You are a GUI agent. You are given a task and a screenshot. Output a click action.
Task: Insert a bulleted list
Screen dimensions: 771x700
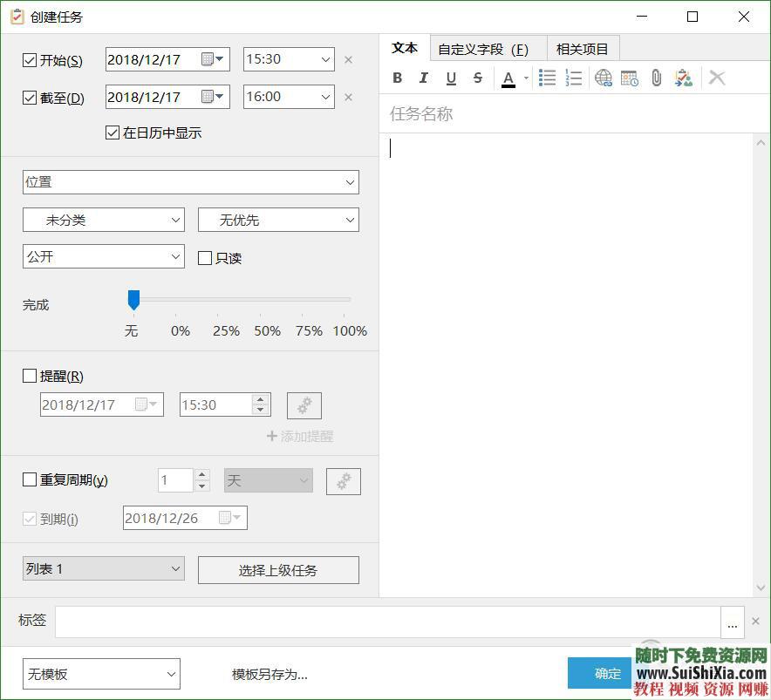pos(548,78)
